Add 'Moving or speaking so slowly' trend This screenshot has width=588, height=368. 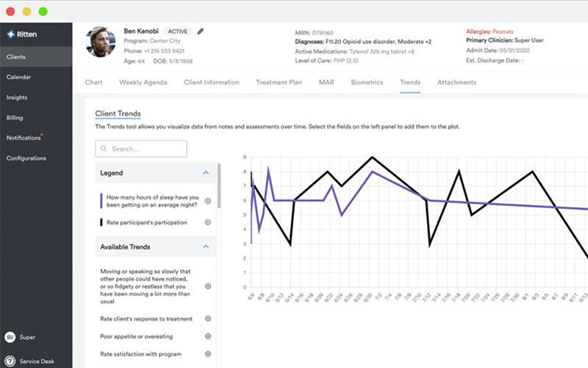[x=208, y=286]
